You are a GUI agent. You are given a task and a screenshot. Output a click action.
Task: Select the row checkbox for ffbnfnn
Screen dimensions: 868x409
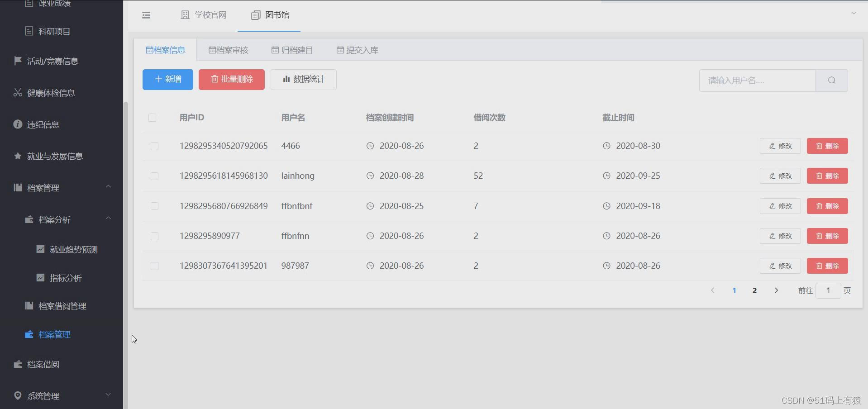click(154, 236)
